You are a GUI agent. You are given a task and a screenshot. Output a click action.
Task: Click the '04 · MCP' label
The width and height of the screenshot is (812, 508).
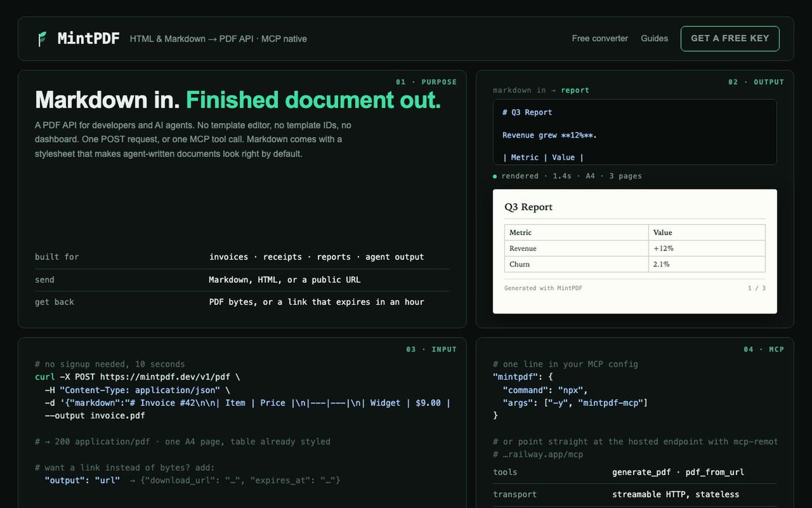[x=764, y=349]
